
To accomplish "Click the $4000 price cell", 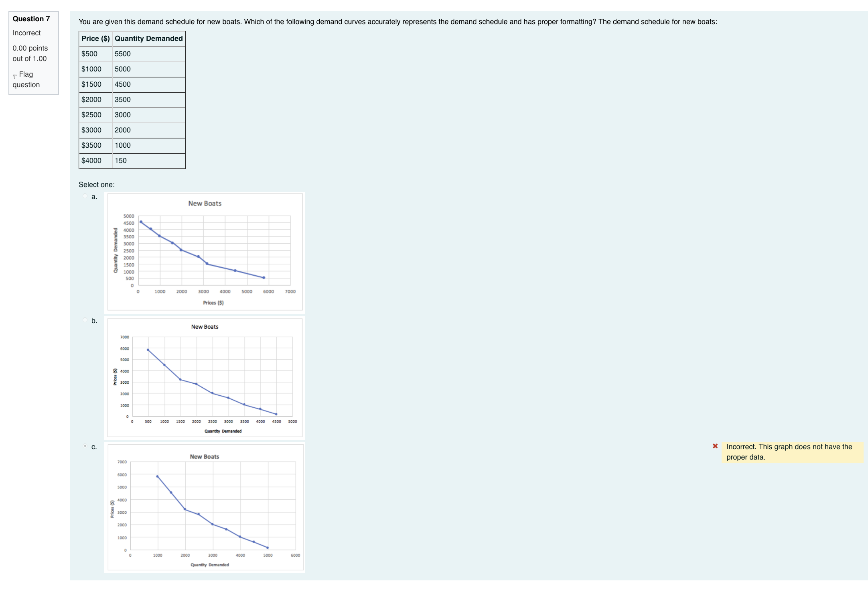I will coord(91,161).
